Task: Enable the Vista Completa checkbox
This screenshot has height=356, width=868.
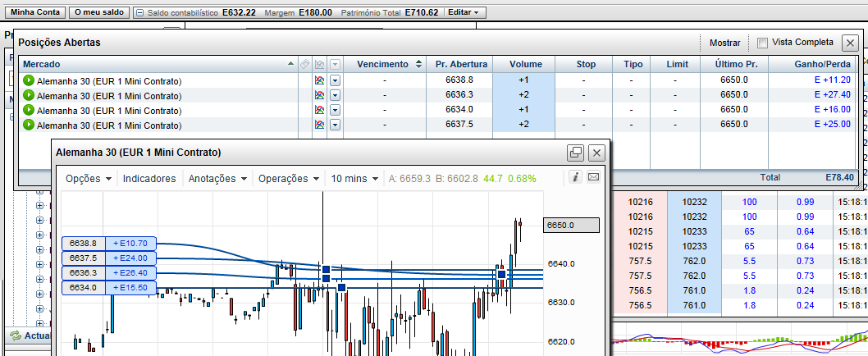Action: tap(763, 43)
